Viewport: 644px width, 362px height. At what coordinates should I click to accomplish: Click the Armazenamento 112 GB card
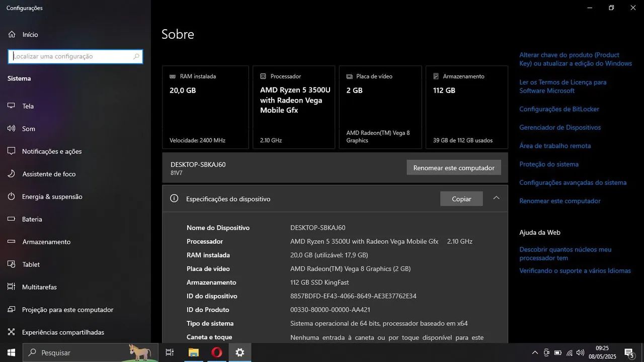click(467, 107)
